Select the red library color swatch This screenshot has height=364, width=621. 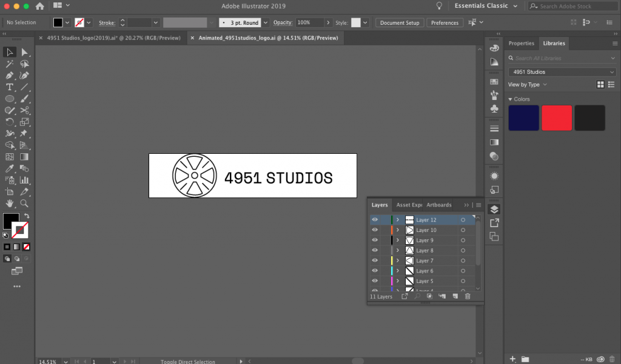(x=557, y=118)
